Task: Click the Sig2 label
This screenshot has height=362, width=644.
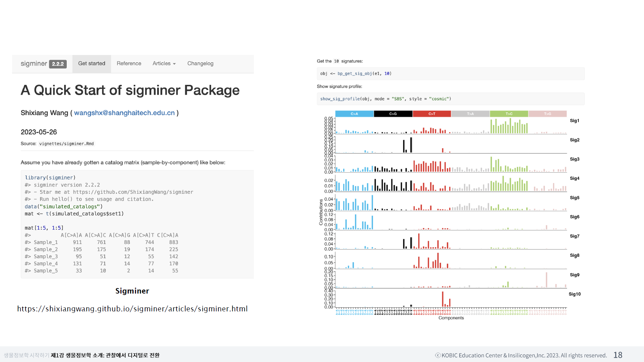Action: point(575,140)
